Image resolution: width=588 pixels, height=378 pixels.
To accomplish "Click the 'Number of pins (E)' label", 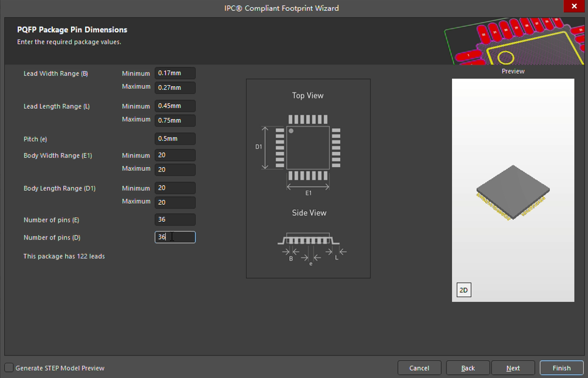I will (x=52, y=220).
